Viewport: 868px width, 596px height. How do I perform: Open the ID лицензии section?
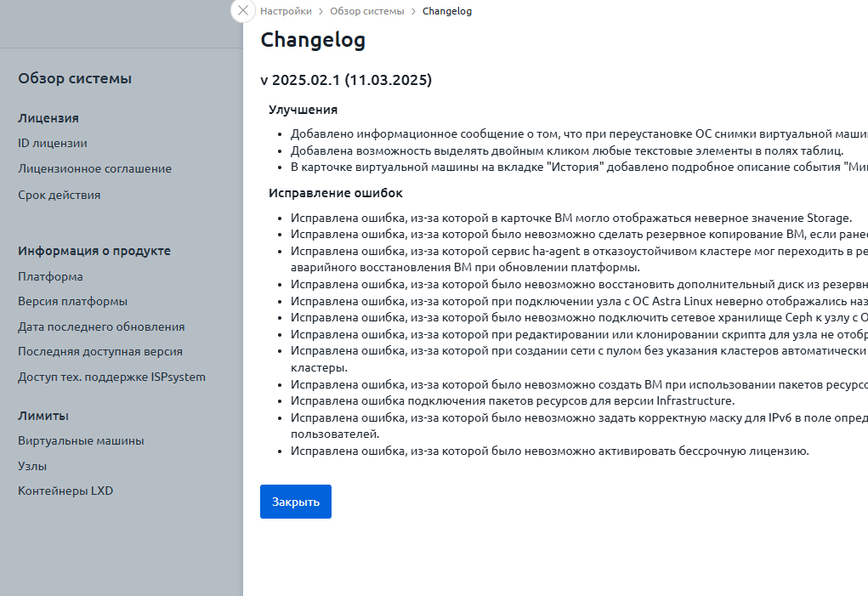(x=53, y=144)
